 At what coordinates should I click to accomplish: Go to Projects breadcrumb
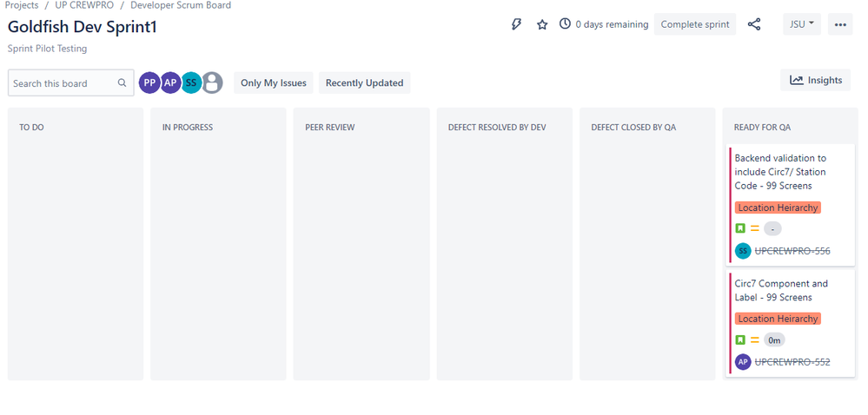[x=22, y=5]
